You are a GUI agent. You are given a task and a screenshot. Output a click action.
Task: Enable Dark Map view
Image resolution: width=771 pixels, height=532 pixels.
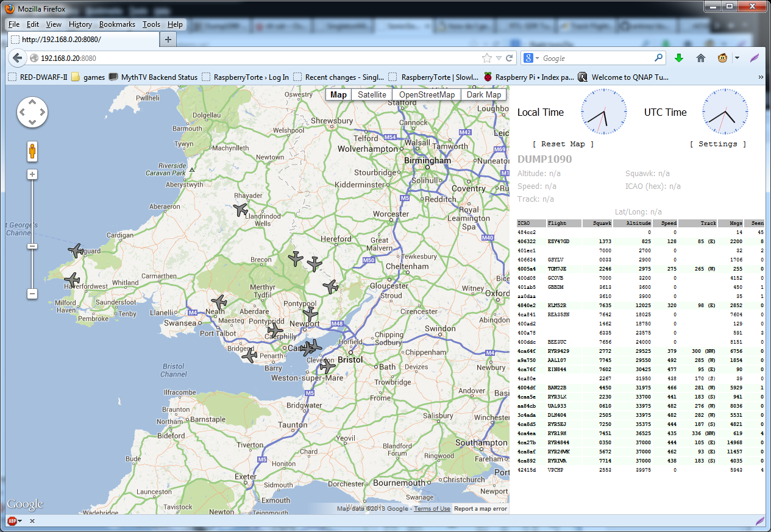[484, 94]
